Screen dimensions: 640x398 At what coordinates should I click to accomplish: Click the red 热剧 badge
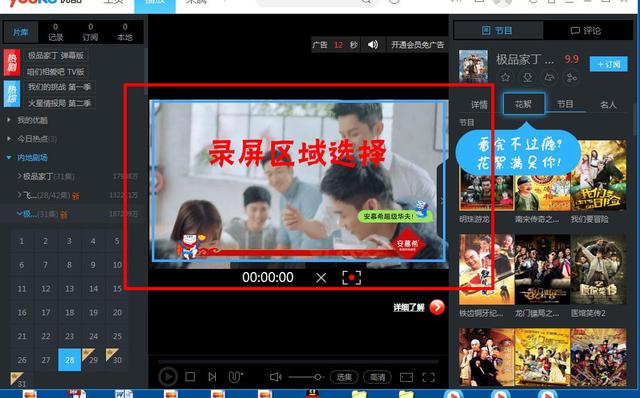click(12, 62)
